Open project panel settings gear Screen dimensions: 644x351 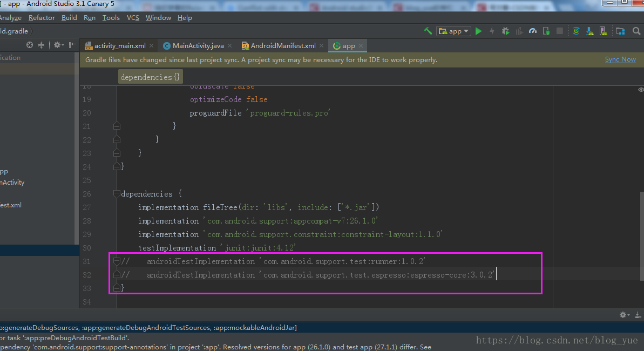click(59, 45)
